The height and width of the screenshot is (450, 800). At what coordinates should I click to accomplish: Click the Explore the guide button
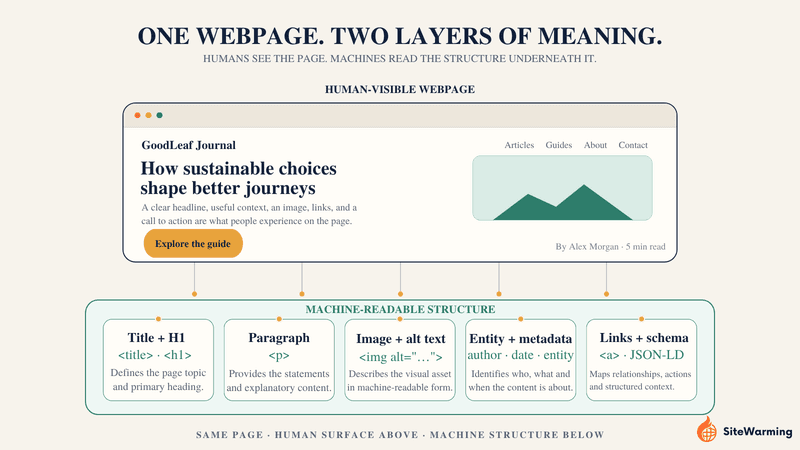point(193,243)
